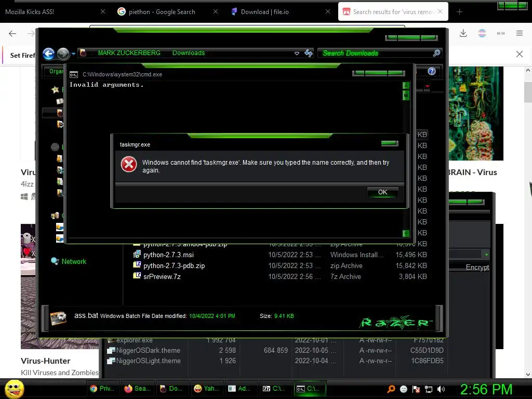Image resolution: width=532 pixels, height=399 pixels.
Task: Close the piethon - Google Search tab
Action: point(216,11)
